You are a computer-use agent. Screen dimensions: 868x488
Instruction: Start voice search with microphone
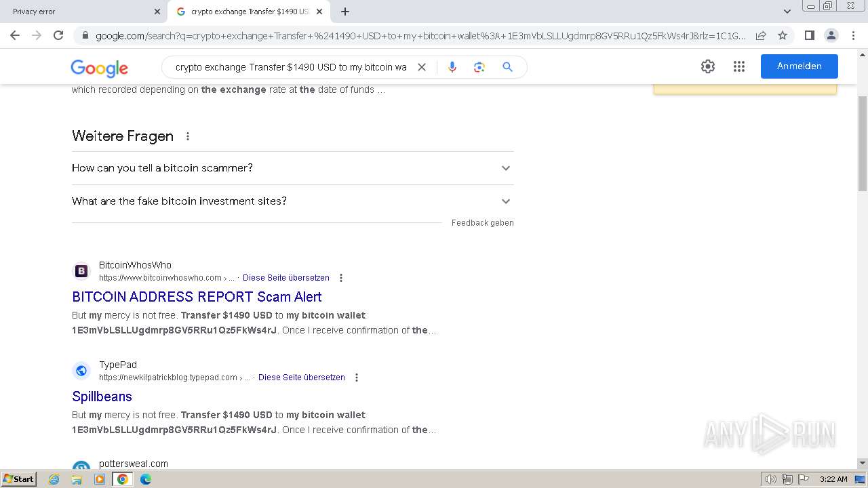pos(452,67)
